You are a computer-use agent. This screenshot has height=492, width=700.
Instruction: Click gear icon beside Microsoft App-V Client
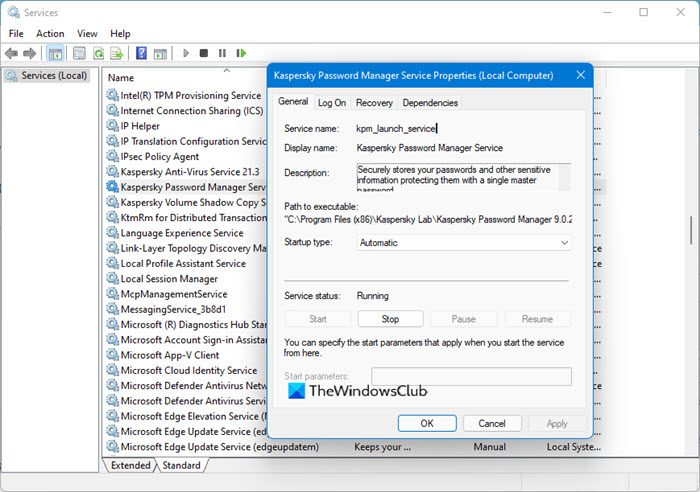[112, 355]
